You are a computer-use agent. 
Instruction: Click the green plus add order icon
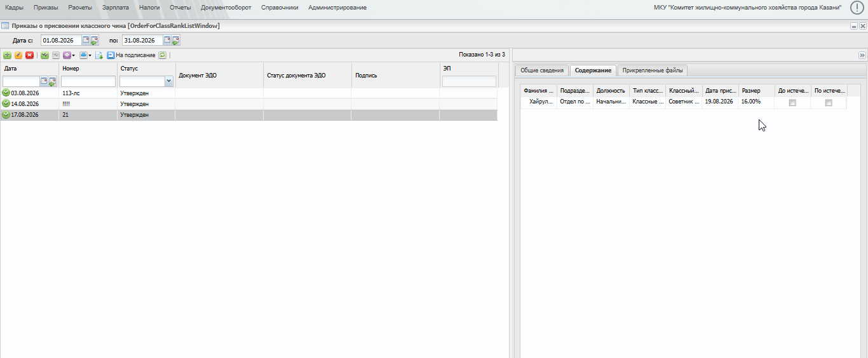(x=8, y=55)
